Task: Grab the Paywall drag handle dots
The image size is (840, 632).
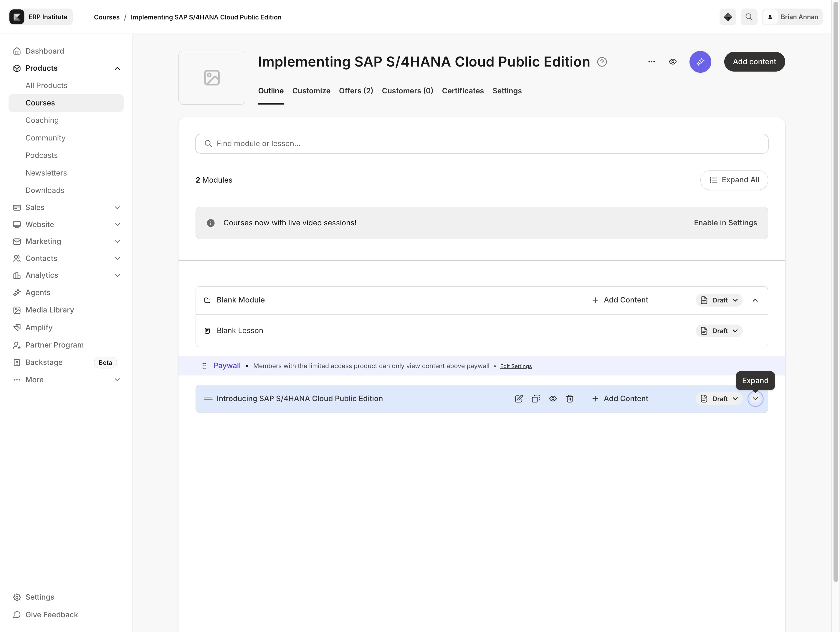Action: click(204, 366)
